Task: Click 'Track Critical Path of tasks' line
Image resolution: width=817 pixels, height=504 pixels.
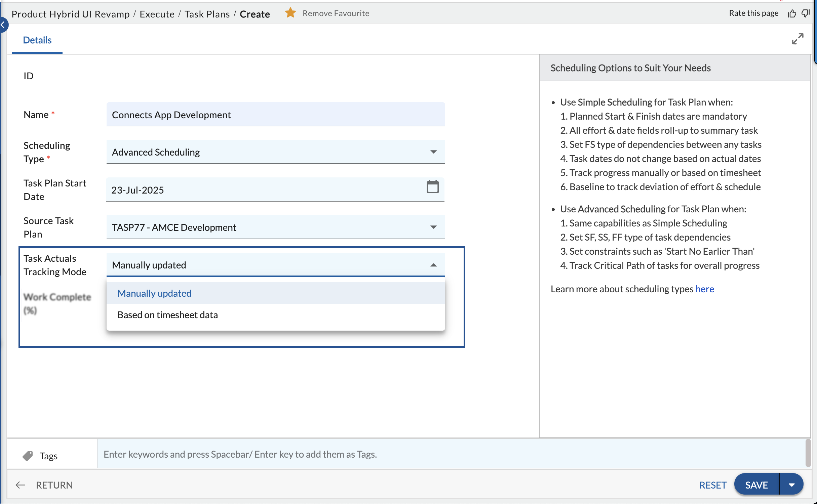Action: (x=660, y=265)
